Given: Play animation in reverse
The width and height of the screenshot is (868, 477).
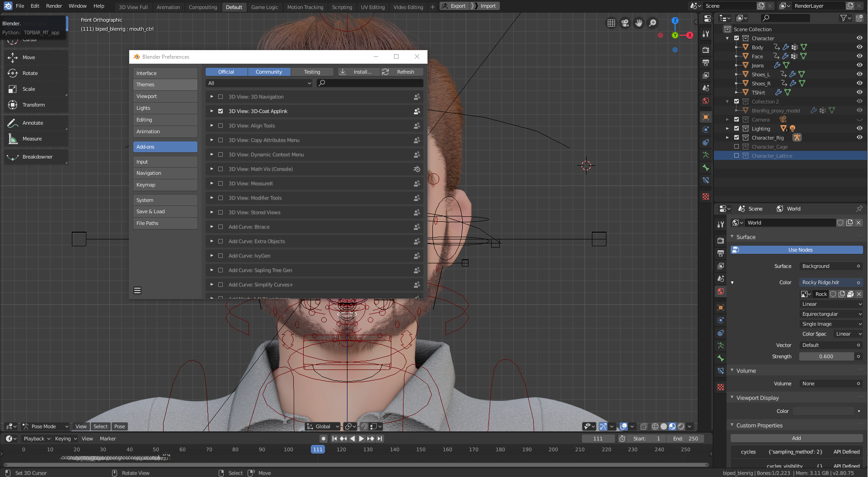Looking at the screenshot, I should [x=352, y=439].
